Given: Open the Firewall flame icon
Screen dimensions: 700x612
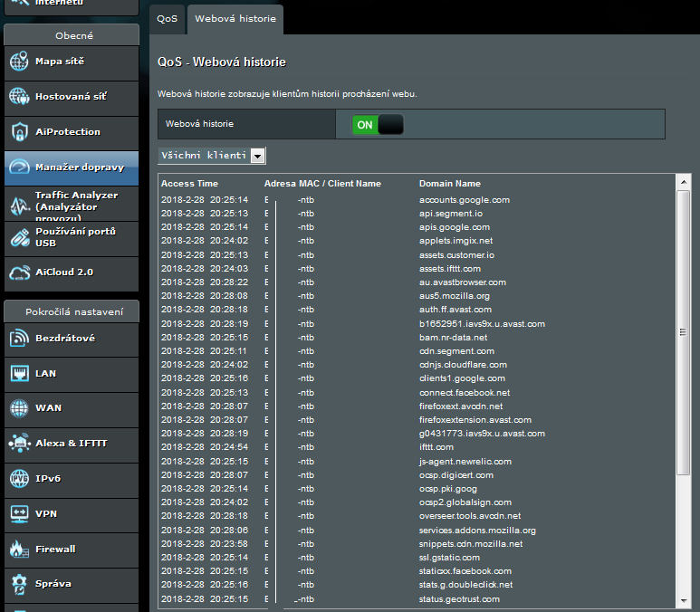Looking at the screenshot, I should point(20,550).
